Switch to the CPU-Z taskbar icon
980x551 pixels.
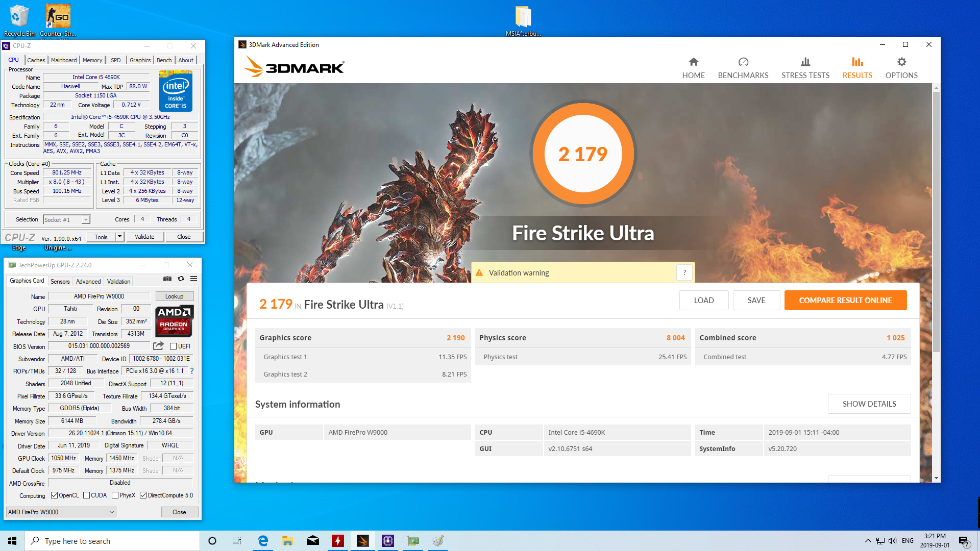tap(388, 541)
